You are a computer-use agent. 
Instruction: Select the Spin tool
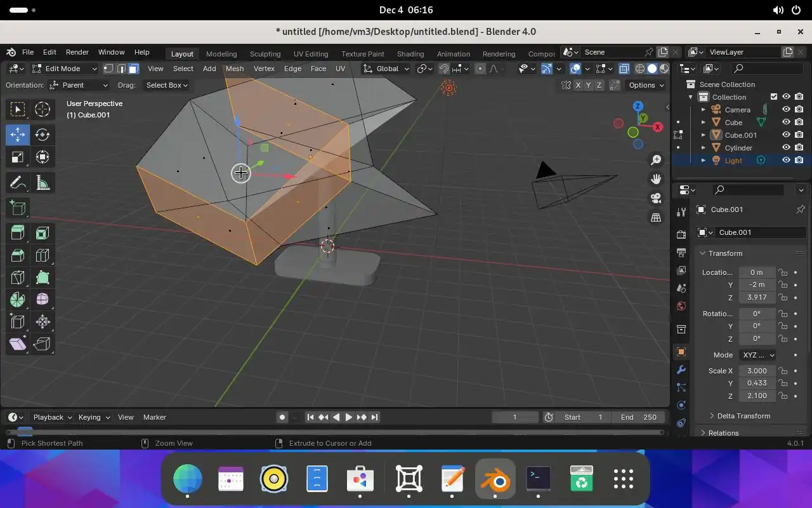[x=18, y=299]
